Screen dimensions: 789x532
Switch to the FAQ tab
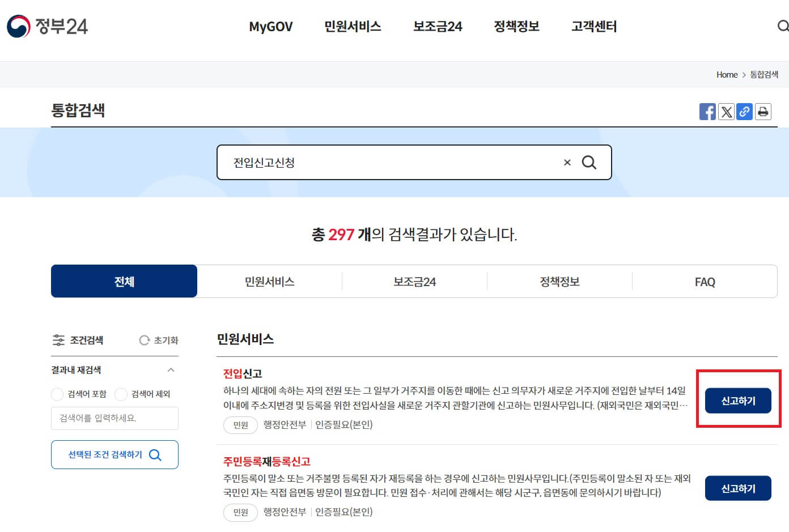coord(705,281)
